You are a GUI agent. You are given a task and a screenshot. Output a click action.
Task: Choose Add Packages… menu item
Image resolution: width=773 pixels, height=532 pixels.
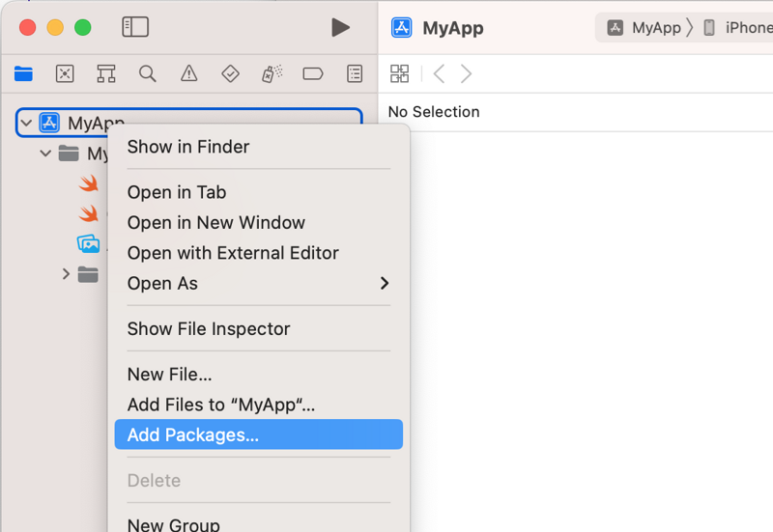[259, 434]
